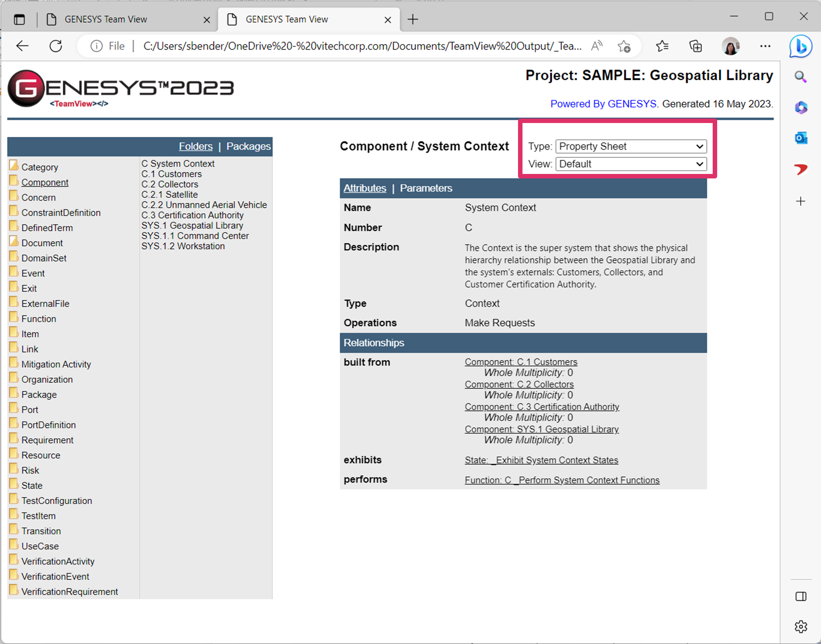Open the Outlook sidebar icon
Screen dimensions: 821x644
801,138
